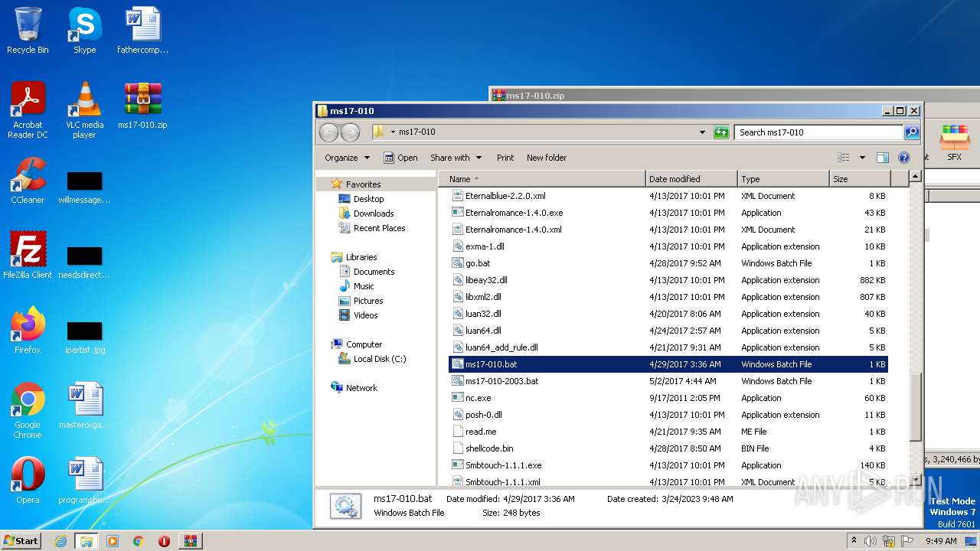
Task: Expand the address bar history dropdown
Action: pyautogui.click(x=702, y=132)
